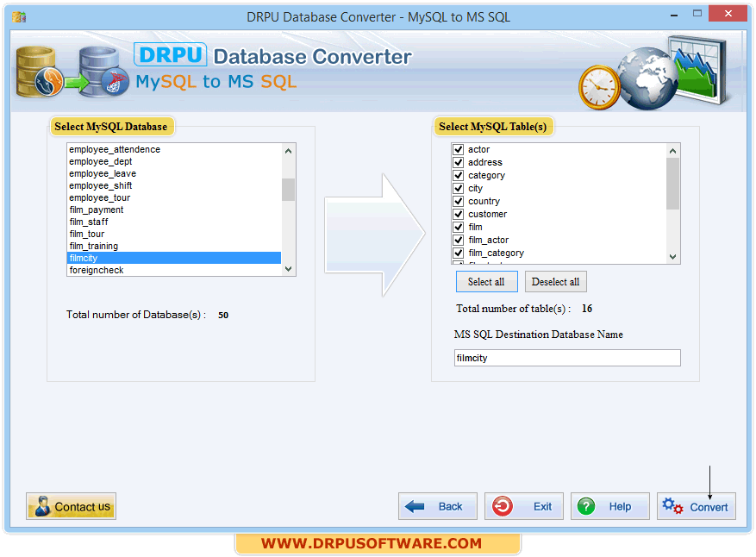Select film_tour database

[x=174, y=234]
